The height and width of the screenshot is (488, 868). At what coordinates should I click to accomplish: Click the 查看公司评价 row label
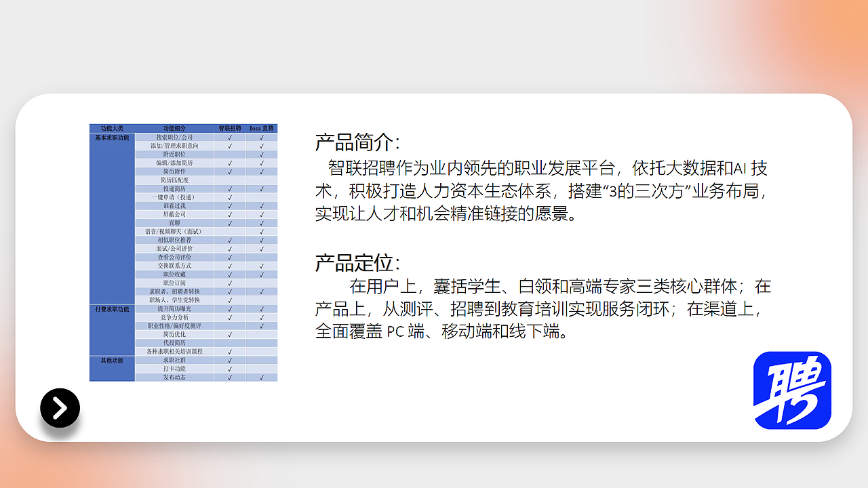[174, 258]
